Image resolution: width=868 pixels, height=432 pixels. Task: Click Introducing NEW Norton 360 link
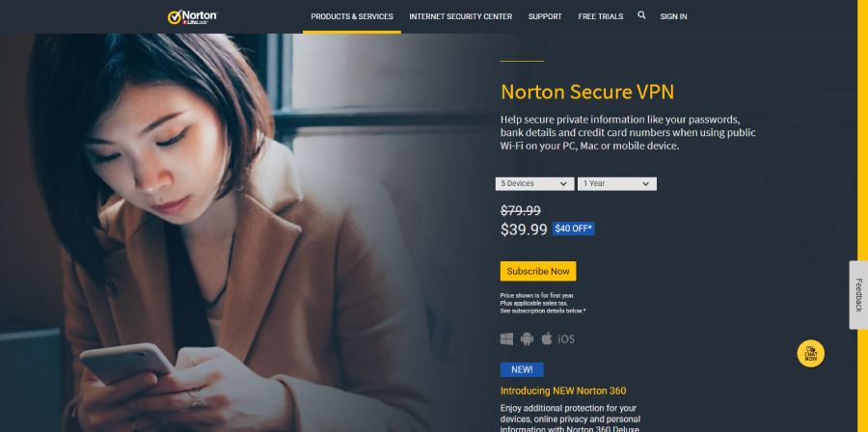563,391
